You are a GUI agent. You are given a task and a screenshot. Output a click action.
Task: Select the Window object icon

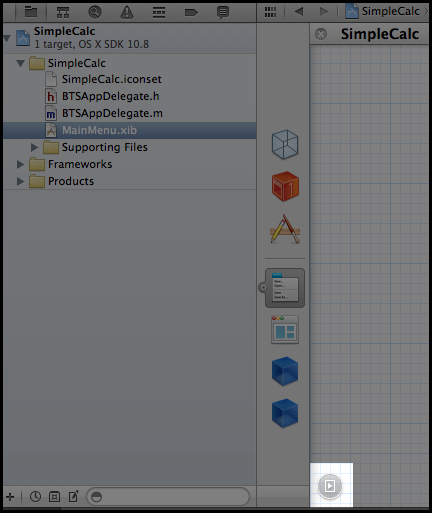285,330
